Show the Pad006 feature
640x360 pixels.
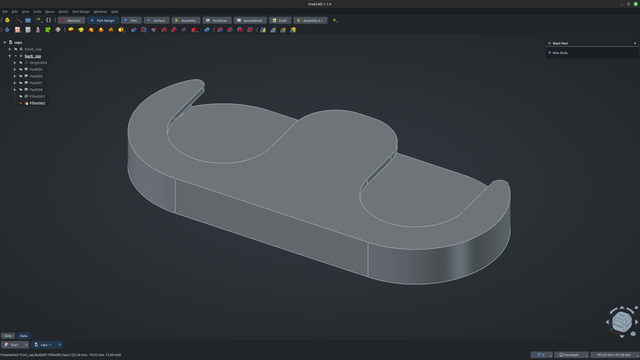21,76
